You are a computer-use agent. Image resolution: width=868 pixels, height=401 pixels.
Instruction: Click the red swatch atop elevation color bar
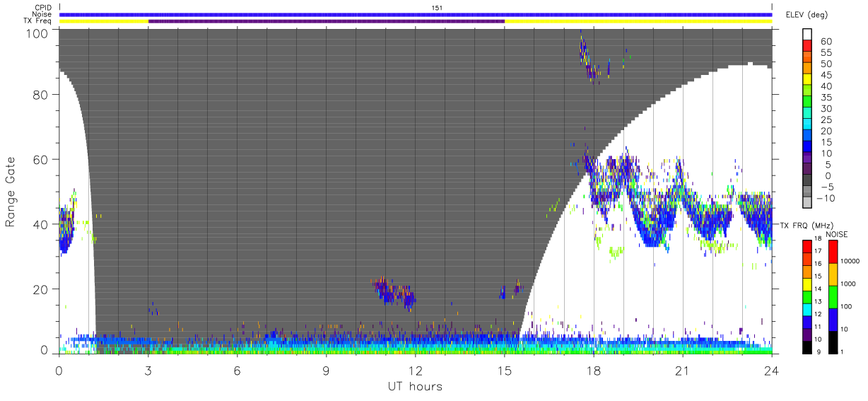(x=809, y=47)
